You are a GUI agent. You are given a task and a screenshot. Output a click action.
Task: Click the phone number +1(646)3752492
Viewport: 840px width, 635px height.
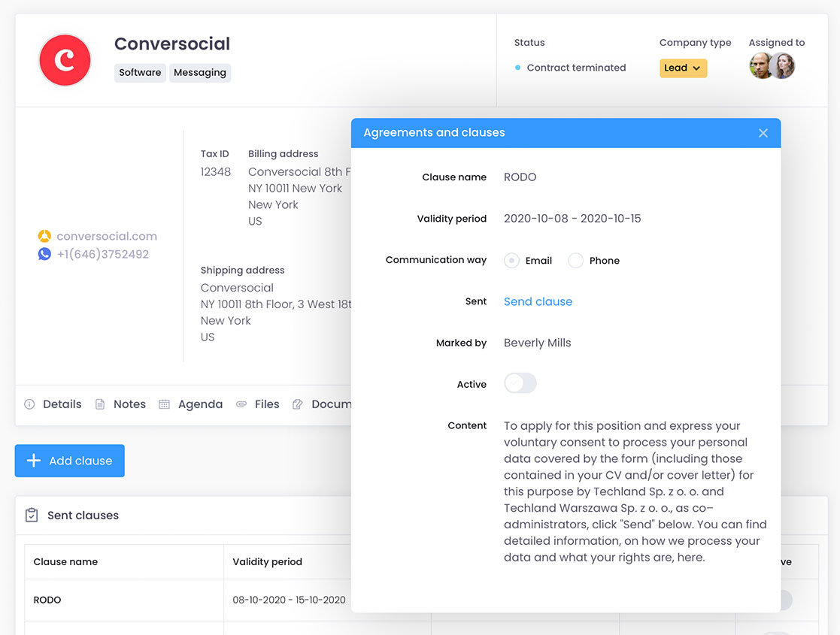point(103,254)
